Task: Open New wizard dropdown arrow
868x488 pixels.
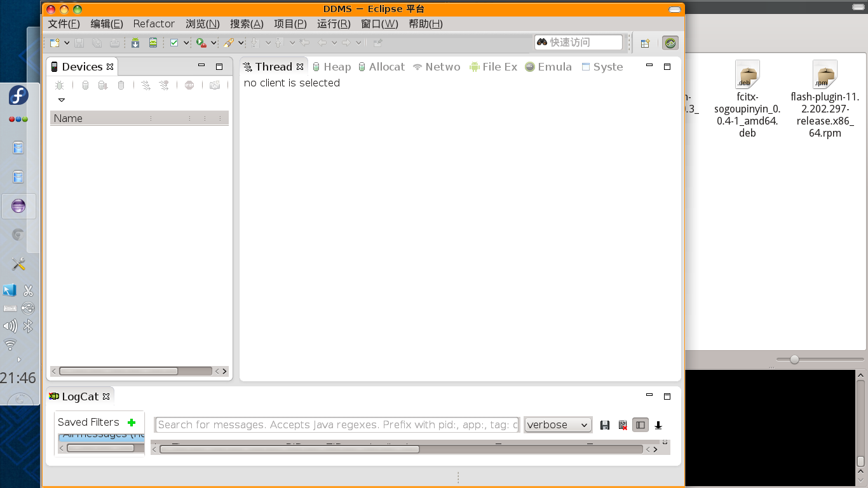Action: [x=67, y=43]
